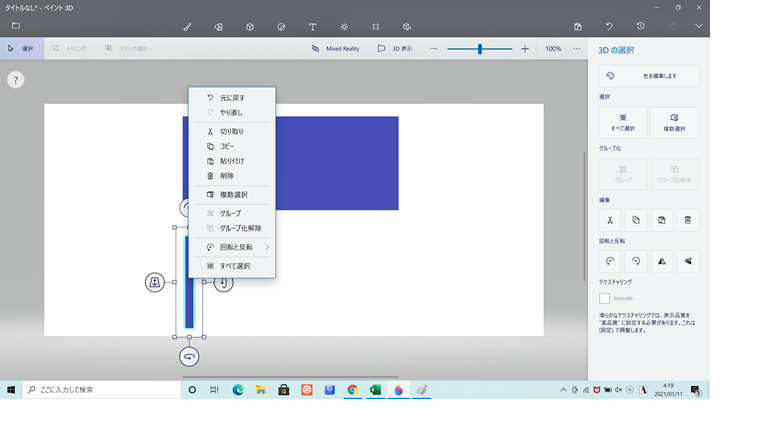760x428 pixels.
Task: Click コピー in context menu
Action: click(232, 146)
